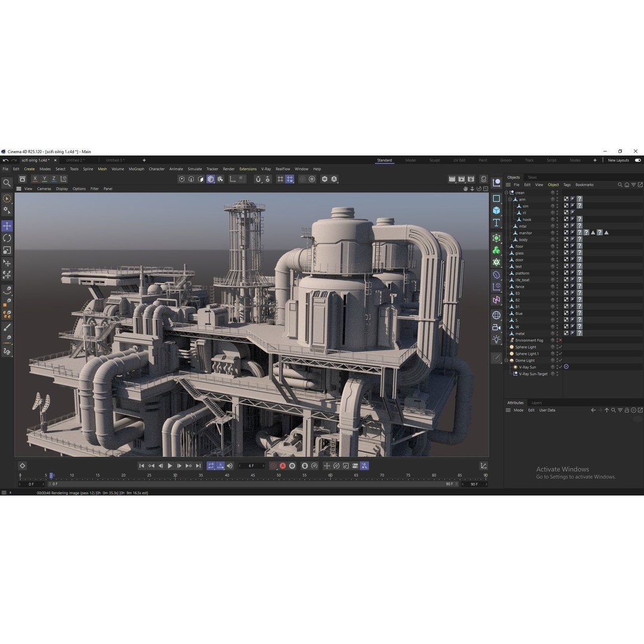Viewport: 644px width, 644px height.
Task: Select the Rotate tool in the left toolbar
Action: click(x=7, y=238)
